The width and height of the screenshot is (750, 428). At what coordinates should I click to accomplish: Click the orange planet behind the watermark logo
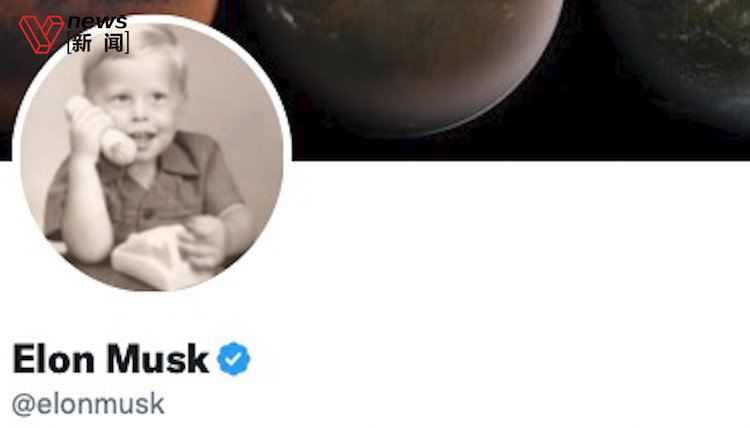[105, 11]
